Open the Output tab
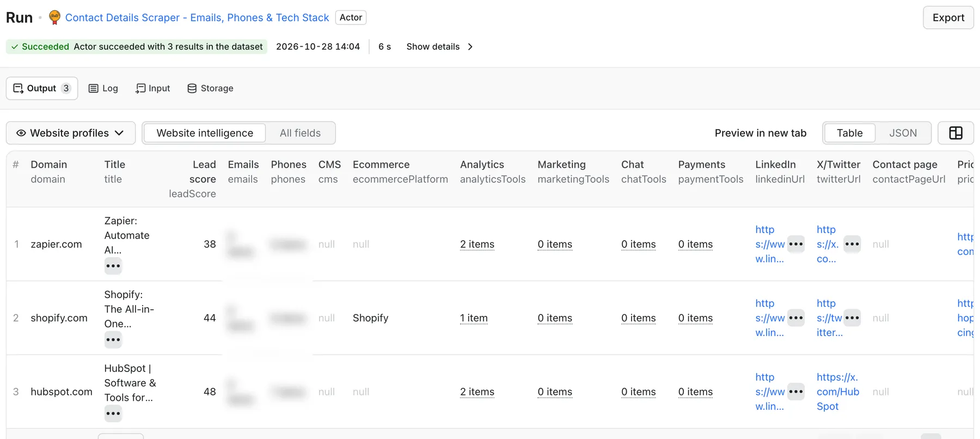 (42, 88)
